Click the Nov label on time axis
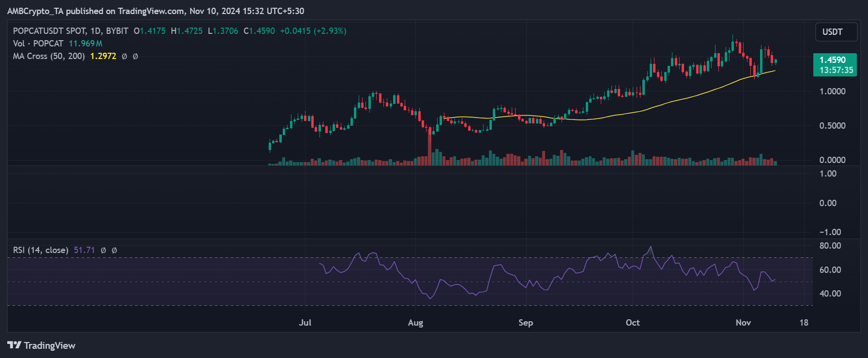Screen dimensions: 868x358 click(x=743, y=323)
